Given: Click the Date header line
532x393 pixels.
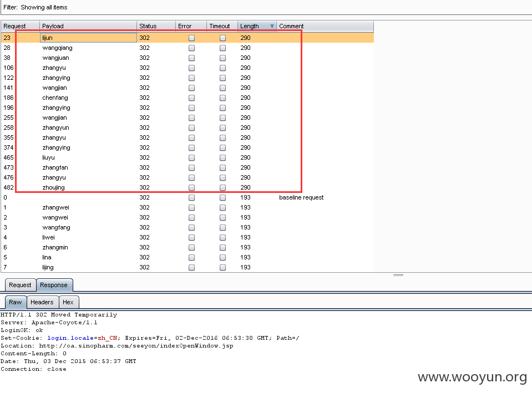Looking at the screenshot, I should point(68,361).
